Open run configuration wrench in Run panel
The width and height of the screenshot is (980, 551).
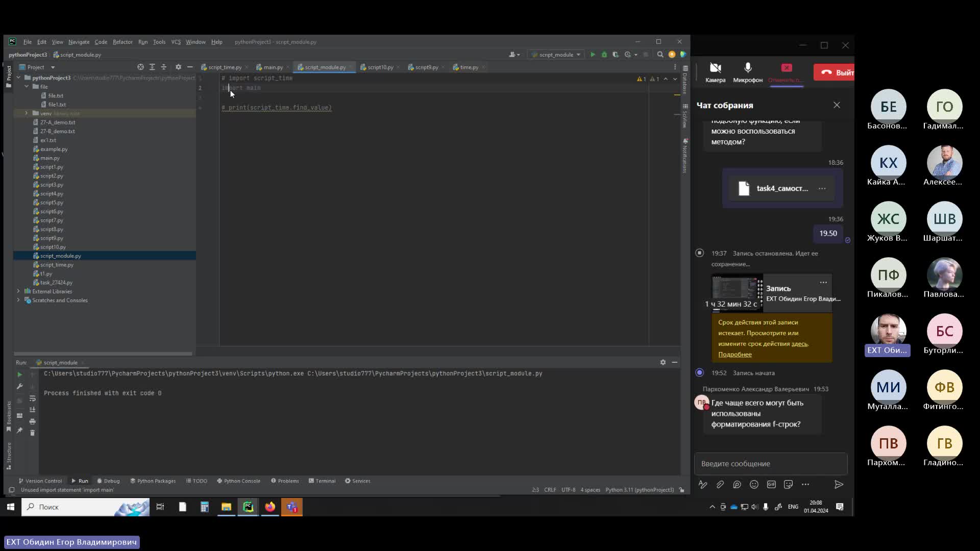point(20,386)
